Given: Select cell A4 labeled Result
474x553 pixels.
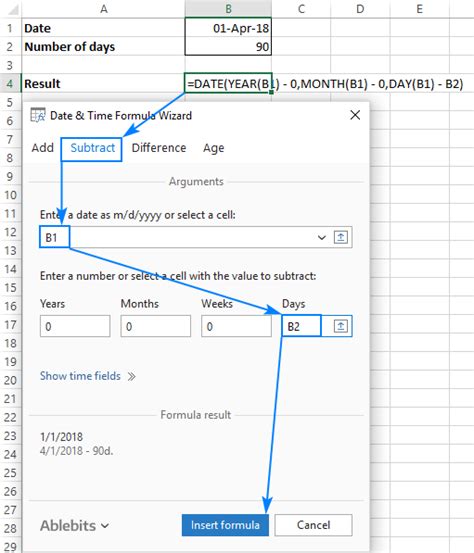Looking at the screenshot, I should tap(103, 84).
